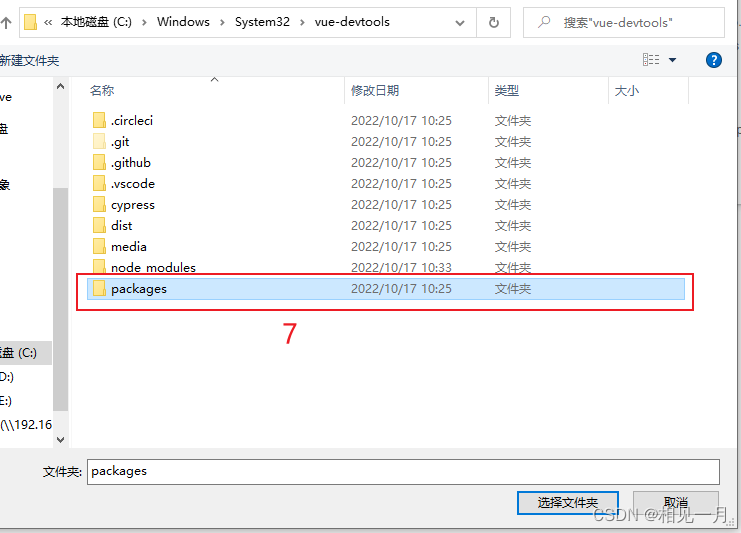Select the packages folder icon
The height and width of the screenshot is (533, 741).
coord(99,288)
